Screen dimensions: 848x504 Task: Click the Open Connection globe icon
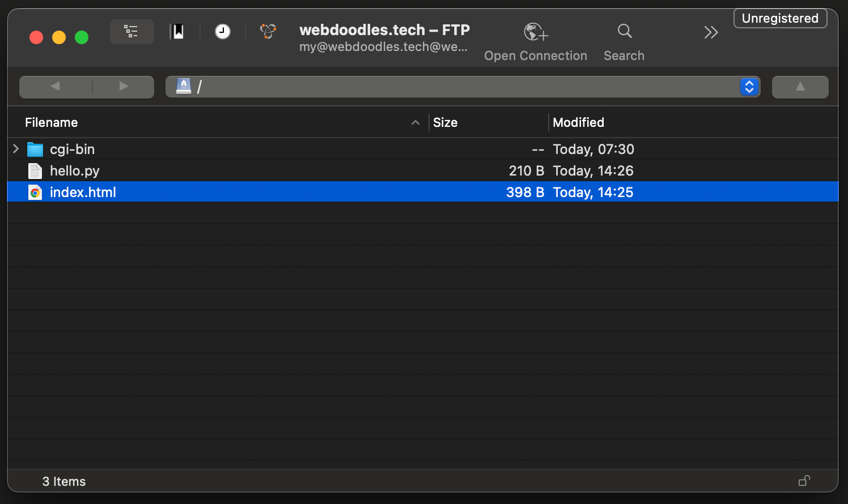coord(535,32)
